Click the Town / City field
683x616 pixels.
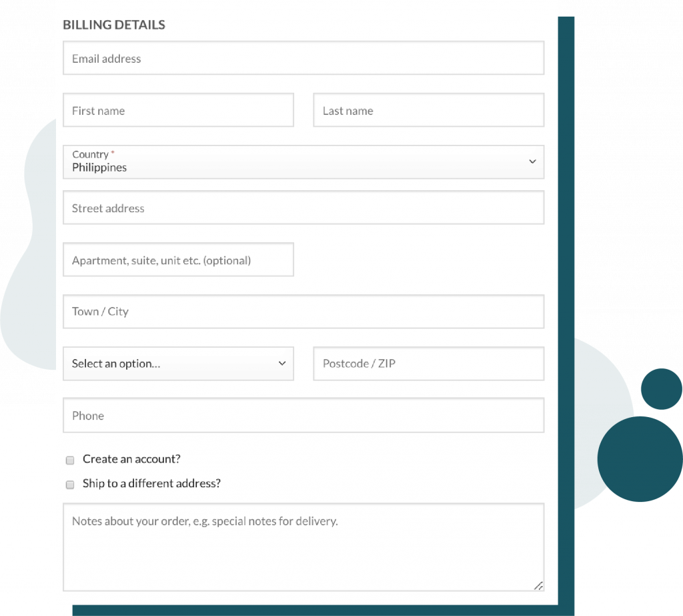coord(303,312)
